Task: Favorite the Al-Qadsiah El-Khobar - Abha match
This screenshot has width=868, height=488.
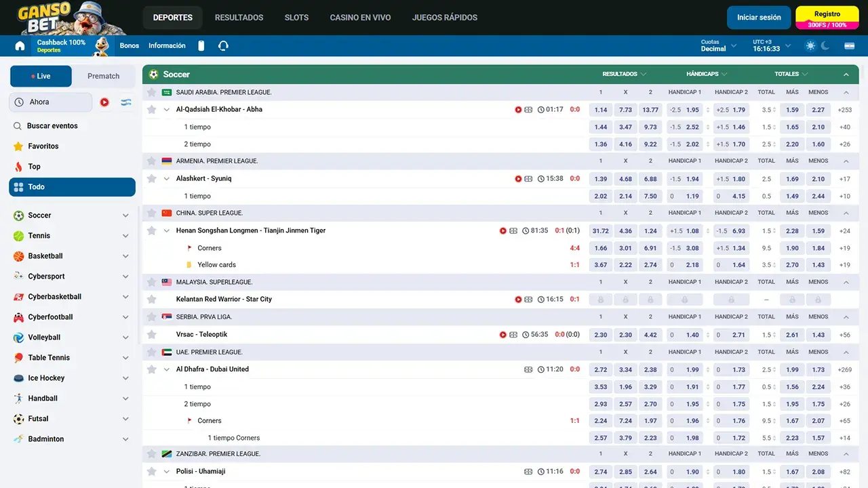Action: [152, 109]
